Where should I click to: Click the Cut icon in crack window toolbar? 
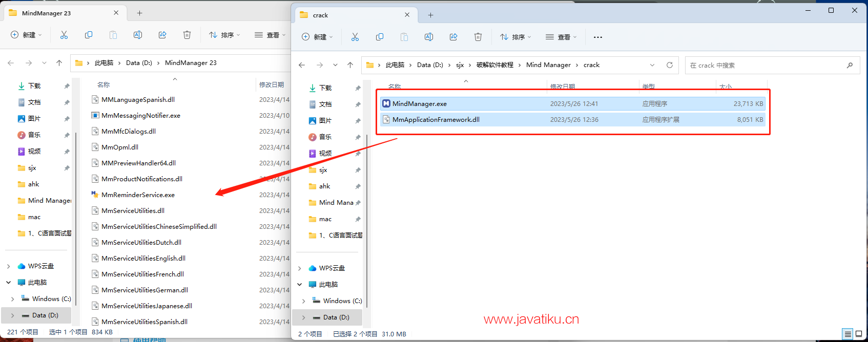click(x=355, y=37)
